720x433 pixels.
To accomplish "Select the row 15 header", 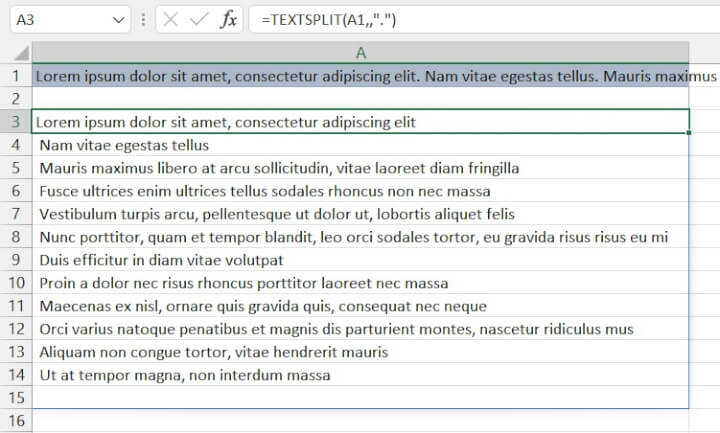I will [15, 397].
